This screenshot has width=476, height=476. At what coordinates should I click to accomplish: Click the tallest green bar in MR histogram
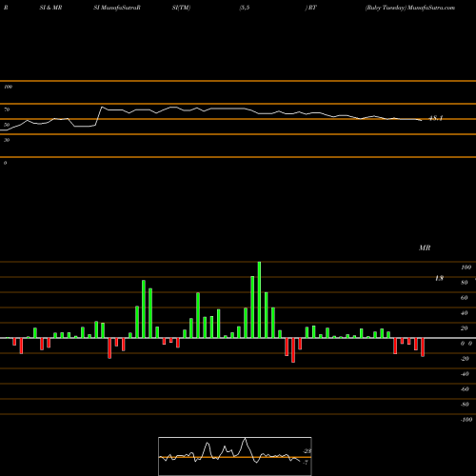[259, 300]
